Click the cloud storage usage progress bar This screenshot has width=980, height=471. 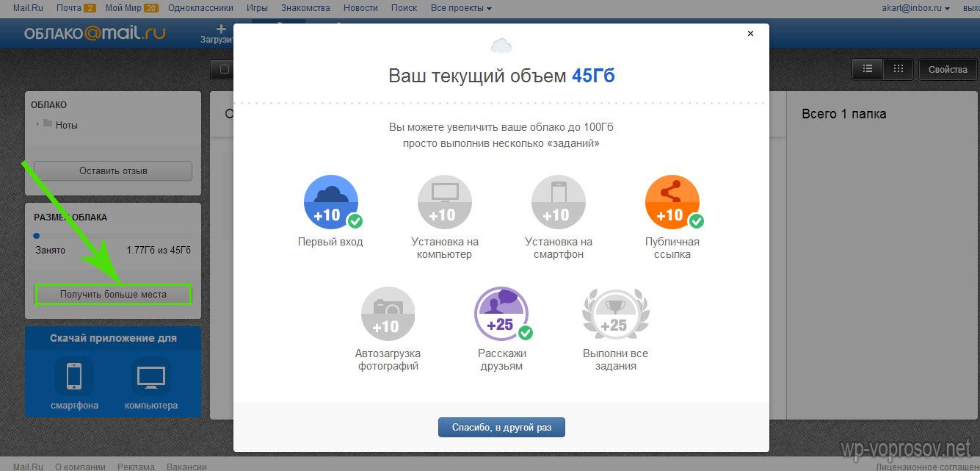click(112, 236)
